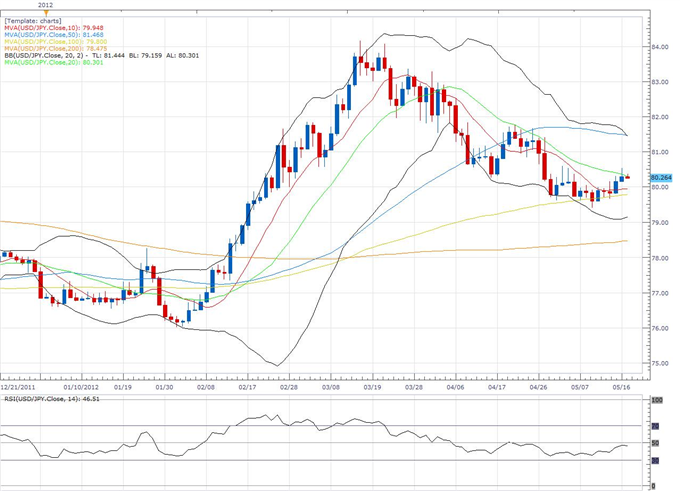
Task: Click the 12/21/2011 date axis label
Action: click(x=18, y=387)
